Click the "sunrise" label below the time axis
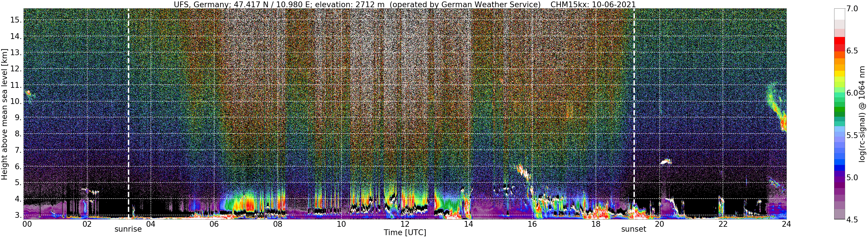 tap(128, 229)
